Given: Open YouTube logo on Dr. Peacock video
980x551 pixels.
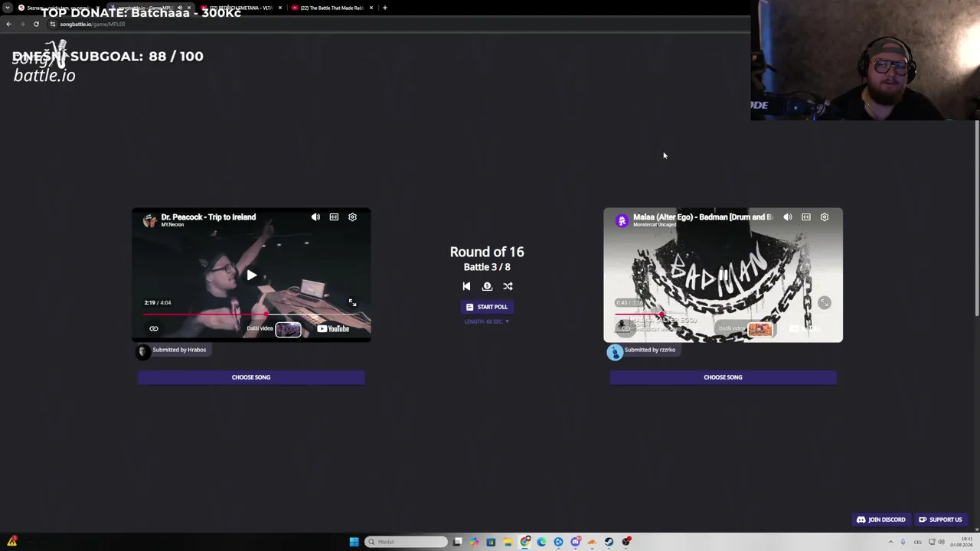Looking at the screenshot, I should pyautogui.click(x=333, y=329).
